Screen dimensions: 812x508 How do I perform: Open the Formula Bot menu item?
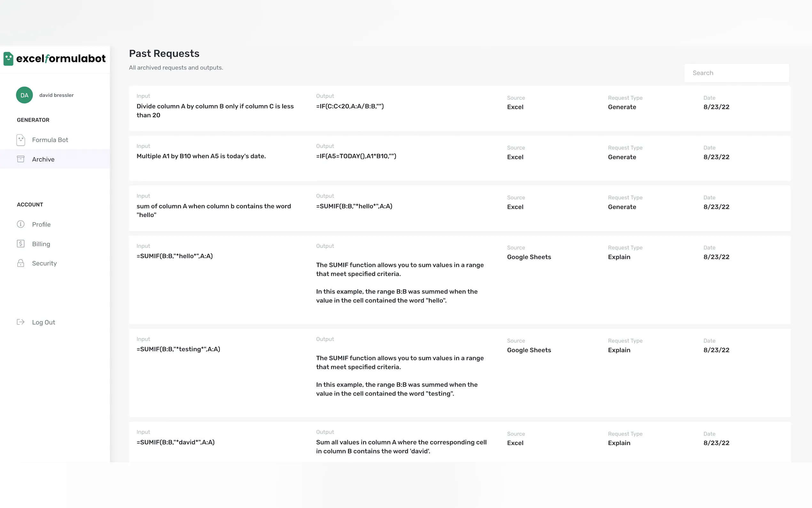pyautogui.click(x=50, y=140)
